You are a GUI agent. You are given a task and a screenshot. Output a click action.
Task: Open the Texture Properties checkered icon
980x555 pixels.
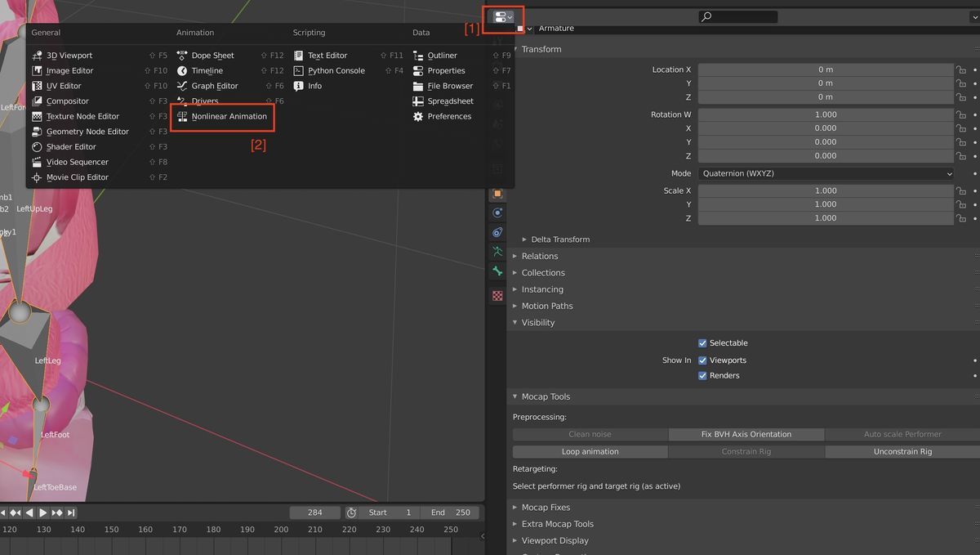[x=497, y=294]
